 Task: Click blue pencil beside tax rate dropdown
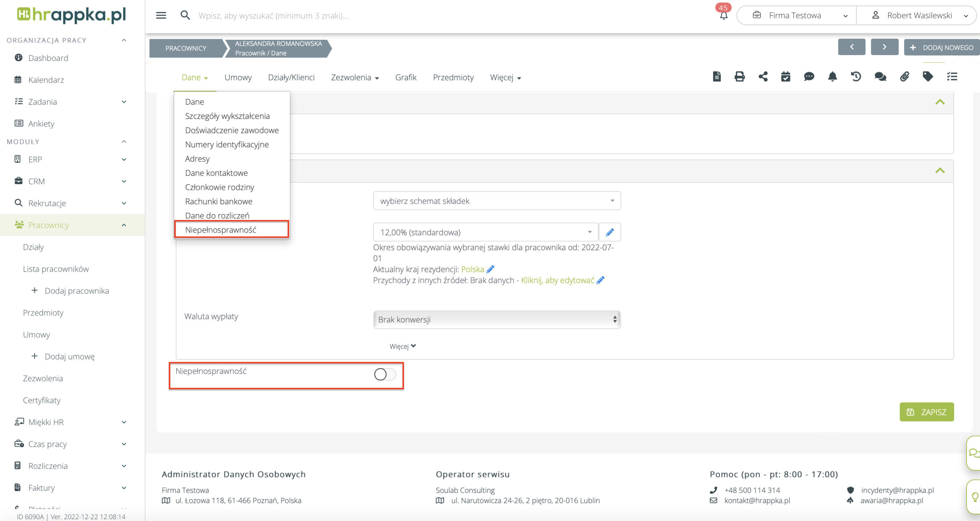point(610,232)
